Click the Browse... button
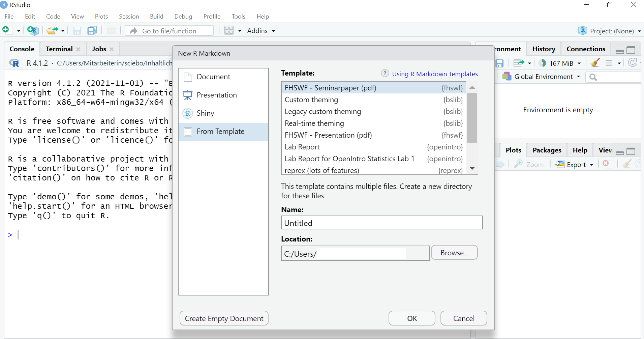Screen dimensions: 644x339 pos(454,253)
